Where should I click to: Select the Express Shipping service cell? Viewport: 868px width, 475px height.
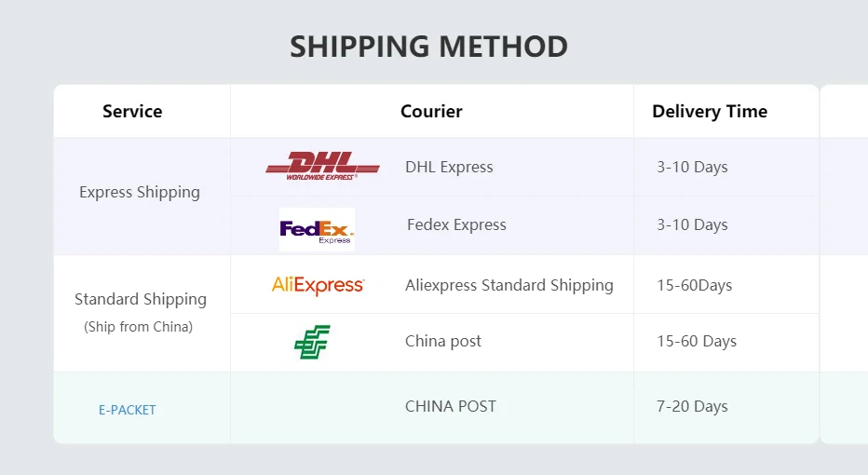pos(140,192)
